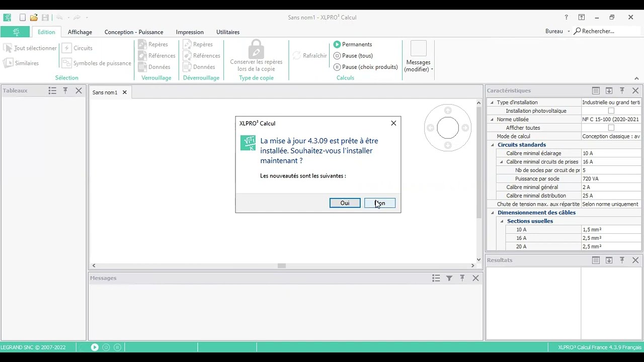The height and width of the screenshot is (362, 644).
Task: Close the Tableaux panel
Action: 78,90
